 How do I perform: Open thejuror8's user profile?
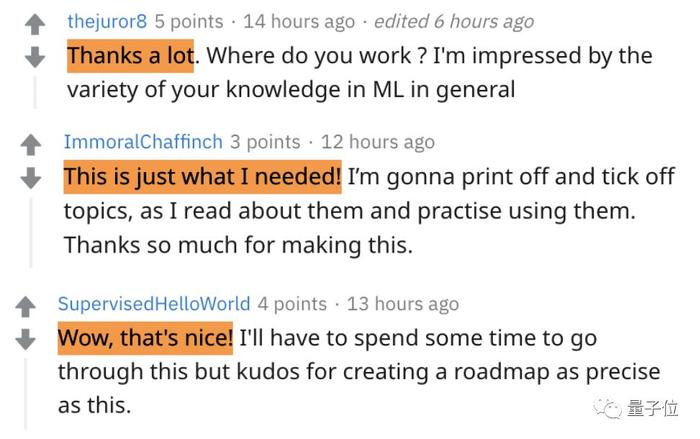pos(107,21)
